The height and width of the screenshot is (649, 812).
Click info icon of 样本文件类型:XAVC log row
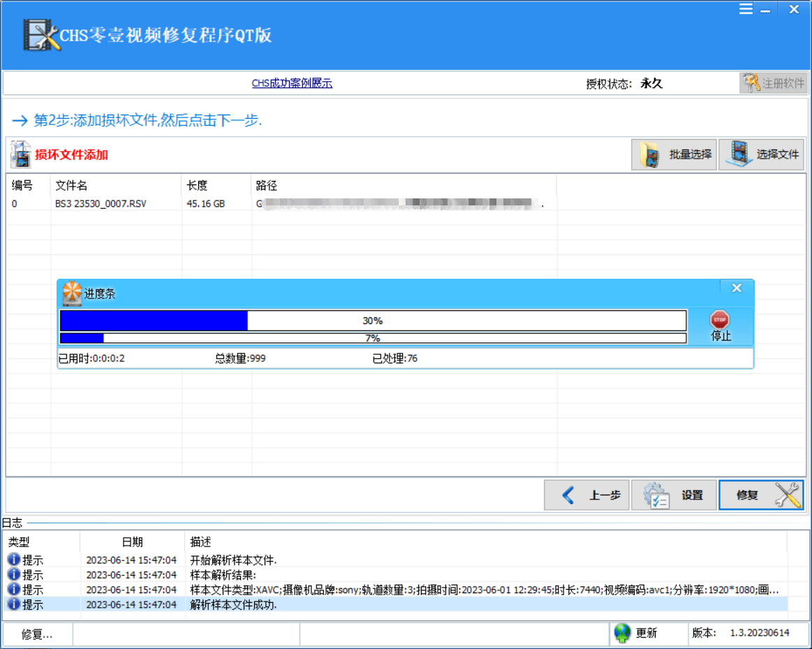coord(14,590)
